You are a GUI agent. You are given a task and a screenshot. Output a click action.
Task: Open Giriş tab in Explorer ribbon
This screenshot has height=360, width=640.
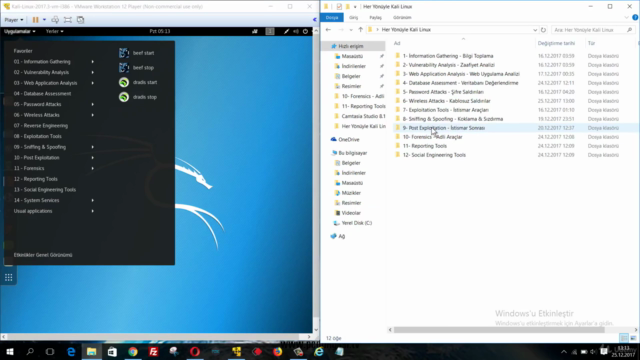353,18
